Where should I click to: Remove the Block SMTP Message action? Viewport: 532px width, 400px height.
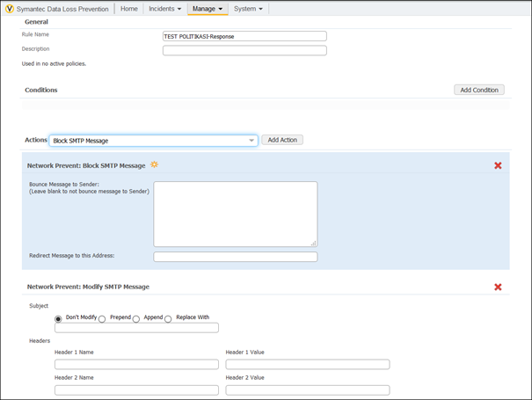click(498, 165)
